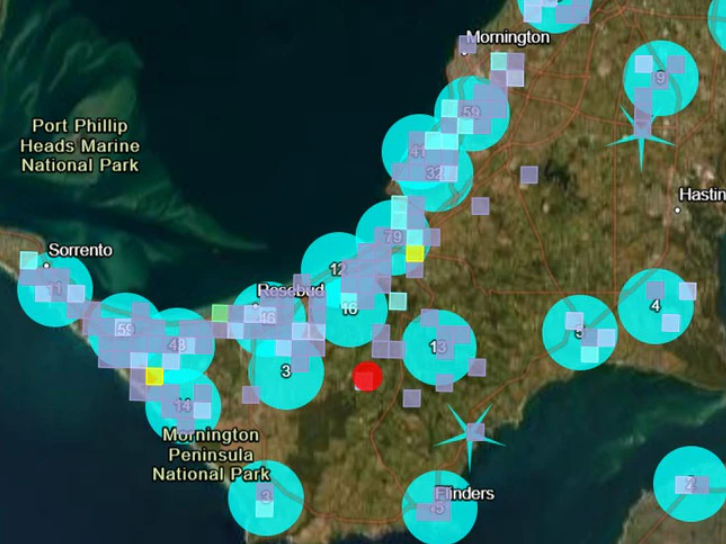Click the Mornington town label

click(x=508, y=37)
